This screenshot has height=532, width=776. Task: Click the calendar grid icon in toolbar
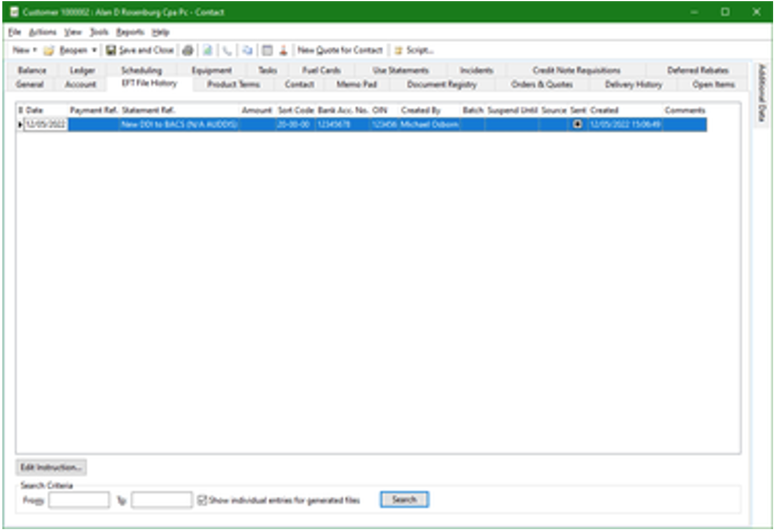(x=267, y=51)
